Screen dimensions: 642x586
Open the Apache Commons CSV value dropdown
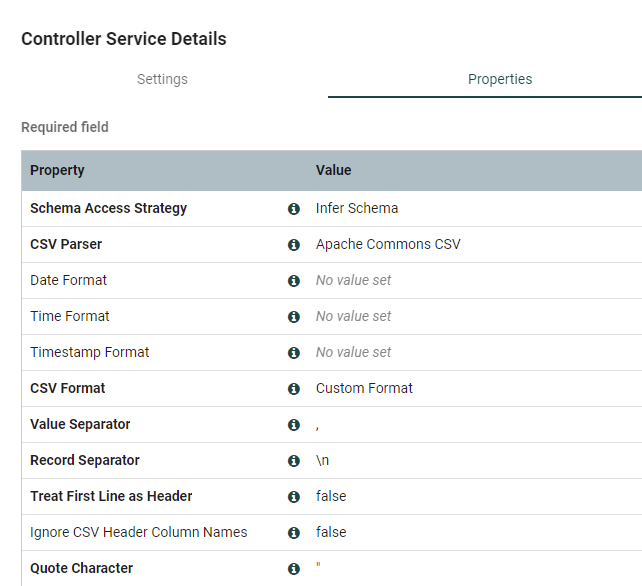click(388, 245)
